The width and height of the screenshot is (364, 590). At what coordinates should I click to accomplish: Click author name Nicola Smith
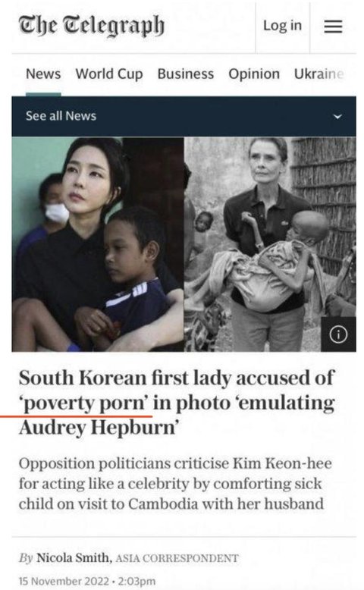(x=74, y=557)
